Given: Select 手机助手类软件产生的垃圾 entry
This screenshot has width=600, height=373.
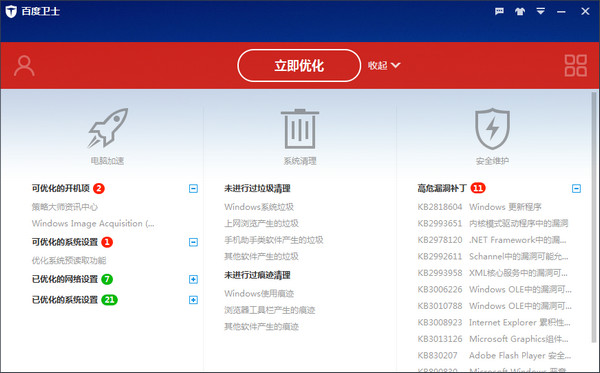Looking at the screenshot, I should coord(274,240).
